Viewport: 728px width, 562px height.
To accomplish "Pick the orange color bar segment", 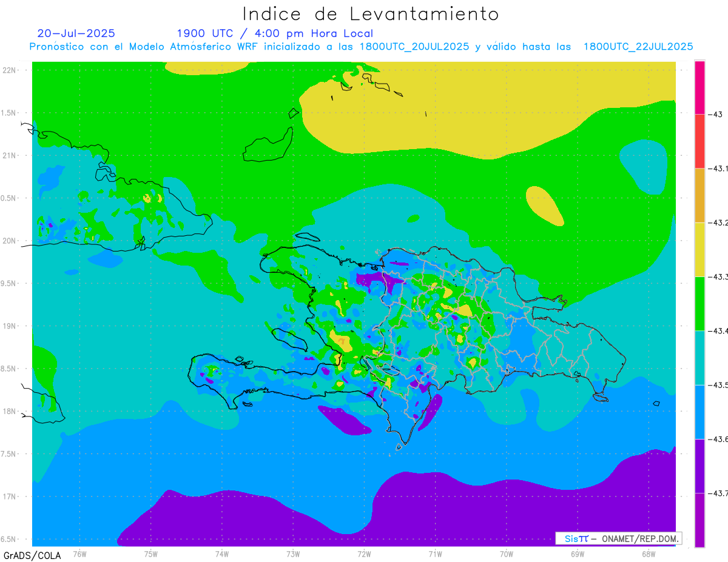I will tap(699, 195).
